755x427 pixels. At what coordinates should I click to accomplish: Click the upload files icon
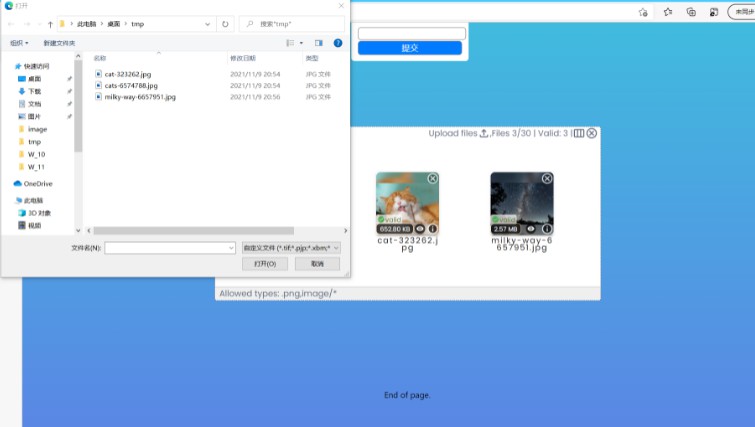[x=484, y=133]
